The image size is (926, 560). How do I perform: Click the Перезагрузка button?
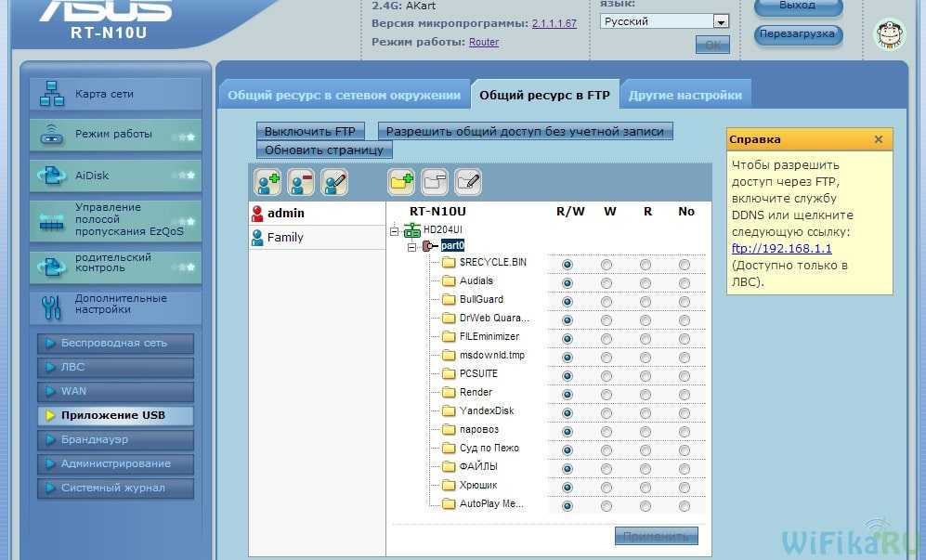point(797,34)
